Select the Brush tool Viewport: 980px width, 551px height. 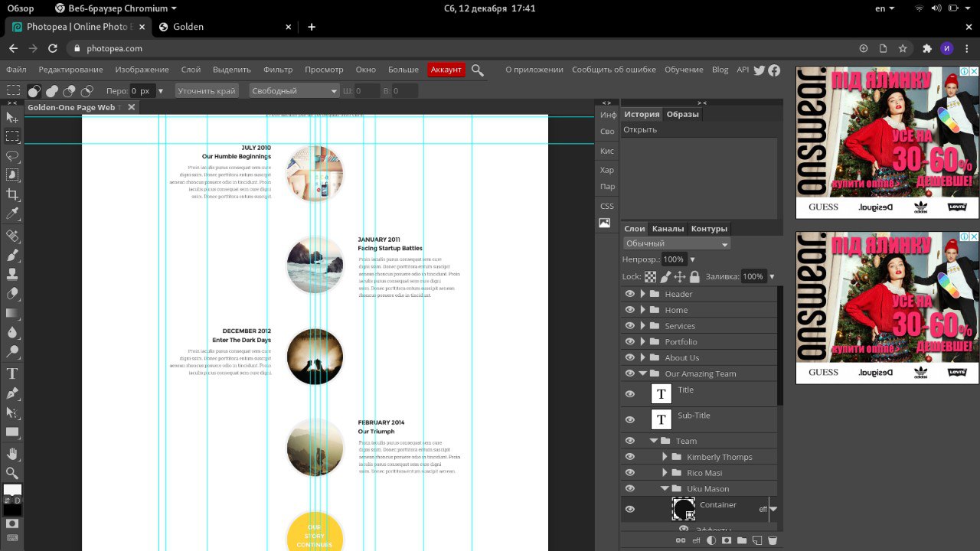(x=12, y=255)
